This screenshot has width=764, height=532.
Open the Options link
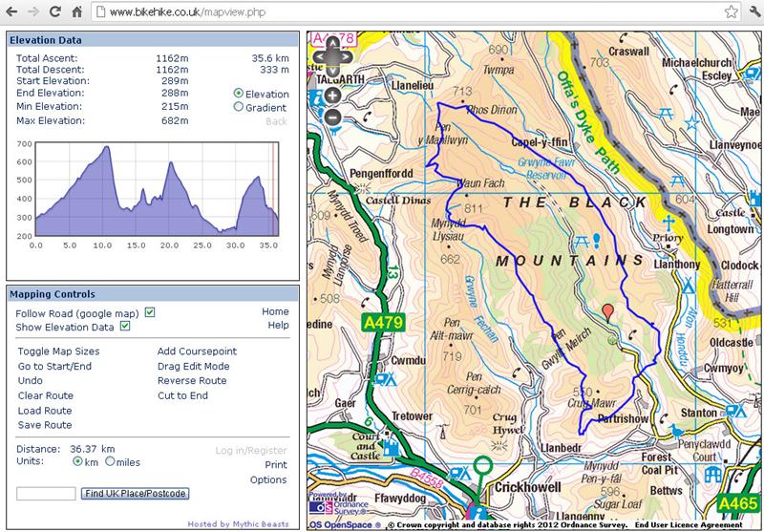(x=268, y=479)
